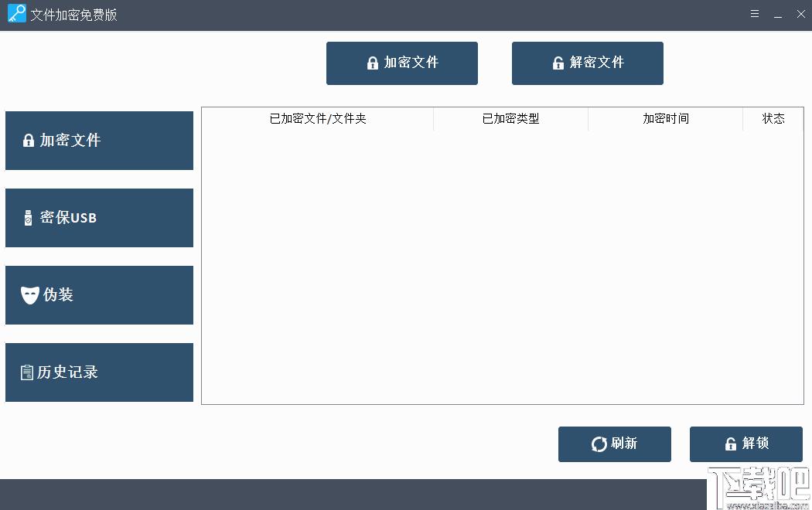Click the 解锁 unlock button
Viewport: 812px width, 510px height.
click(745, 444)
